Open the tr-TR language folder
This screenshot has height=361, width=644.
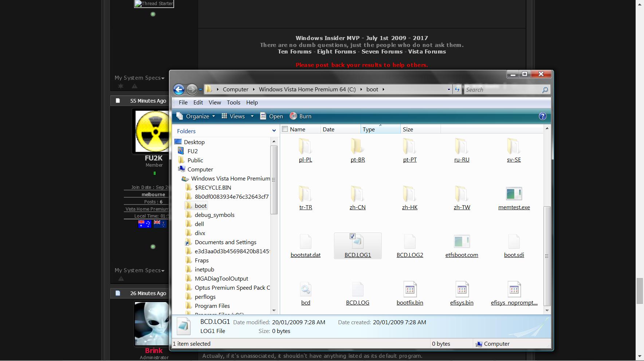point(306,194)
